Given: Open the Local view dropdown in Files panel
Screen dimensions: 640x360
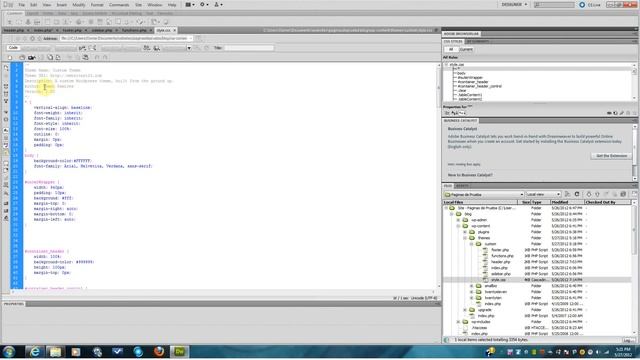Looking at the screenshot, I should pos(543,195).
